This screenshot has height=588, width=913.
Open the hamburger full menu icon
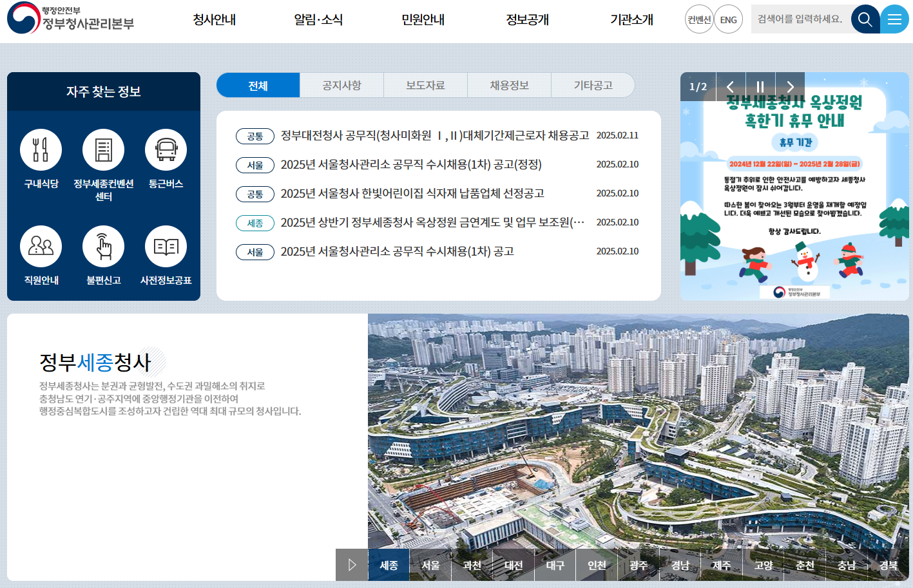[x=894, y=19]
